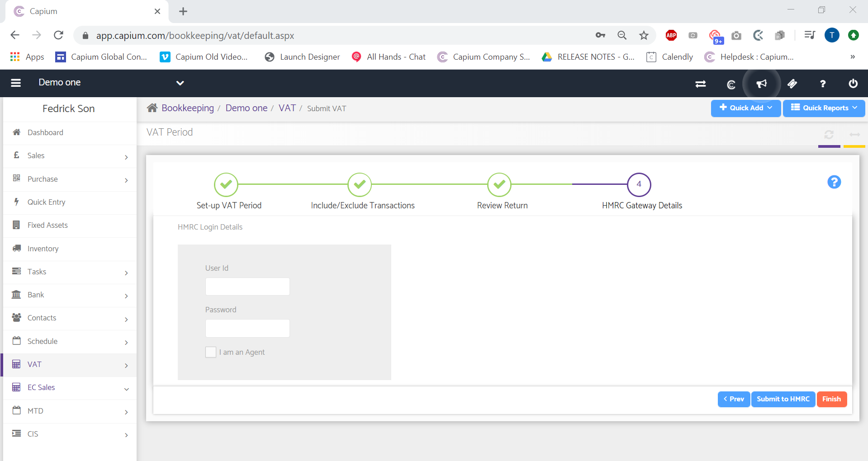Go to Demo one breadcrumb link
Viewport: 868px width, 461px height.
click(x=247, y=108)
